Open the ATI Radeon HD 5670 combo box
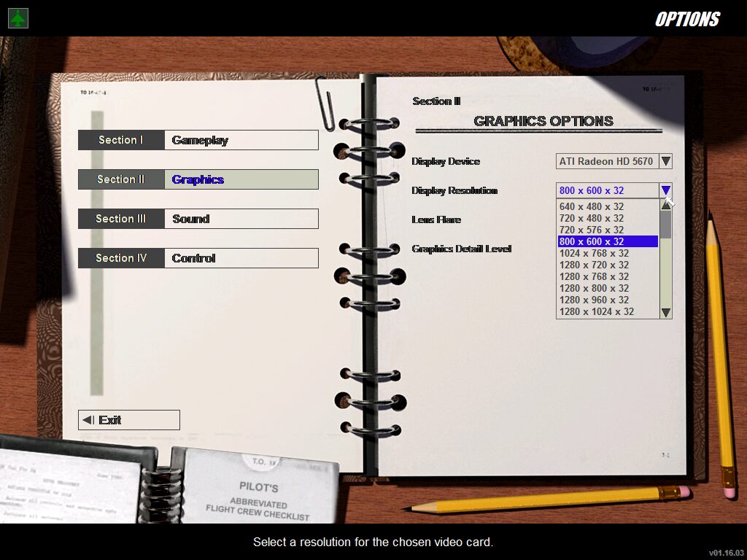747x560 pixels. [x=606, y=161]
